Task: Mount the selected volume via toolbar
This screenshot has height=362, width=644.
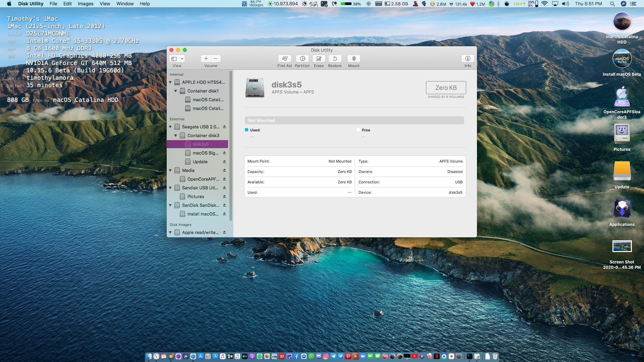Action: [x=354, y=59]
